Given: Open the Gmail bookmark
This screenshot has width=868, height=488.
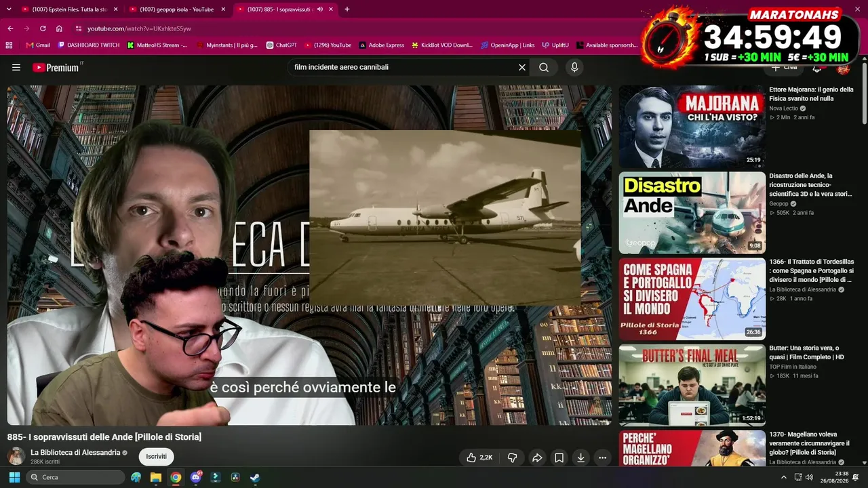Looking at the screenshot, I should tap(38, 45).
